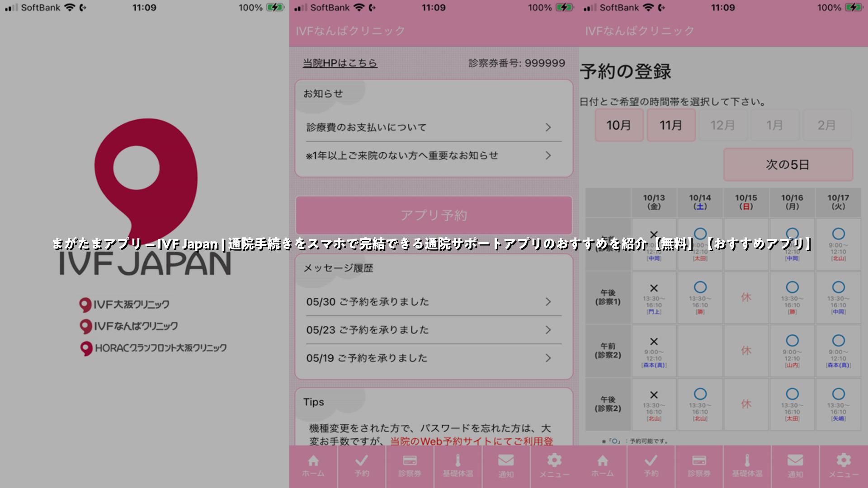Open 05/23 ご予約を承りました message

(x=434, y=330)
